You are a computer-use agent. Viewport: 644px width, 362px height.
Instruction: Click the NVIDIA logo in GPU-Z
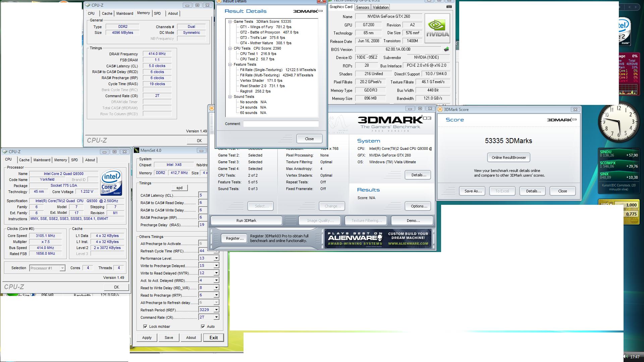point(437,28)
